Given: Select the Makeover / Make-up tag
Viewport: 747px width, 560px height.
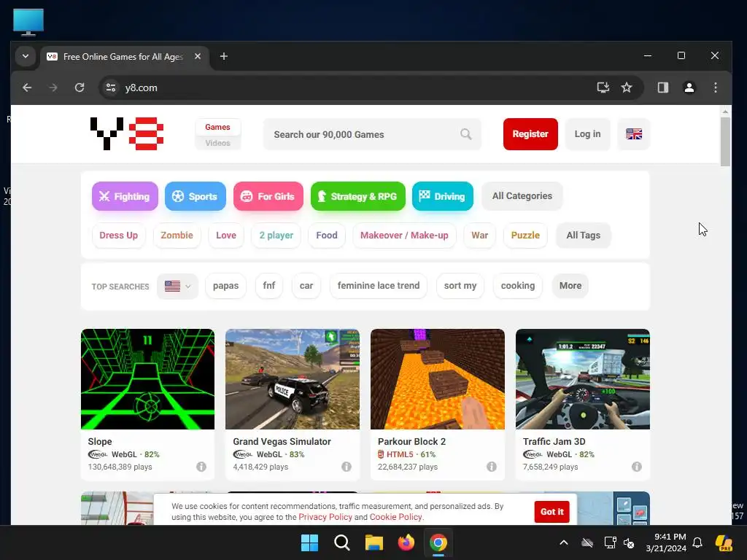Looking at the screenshot, I should [404, 236].
